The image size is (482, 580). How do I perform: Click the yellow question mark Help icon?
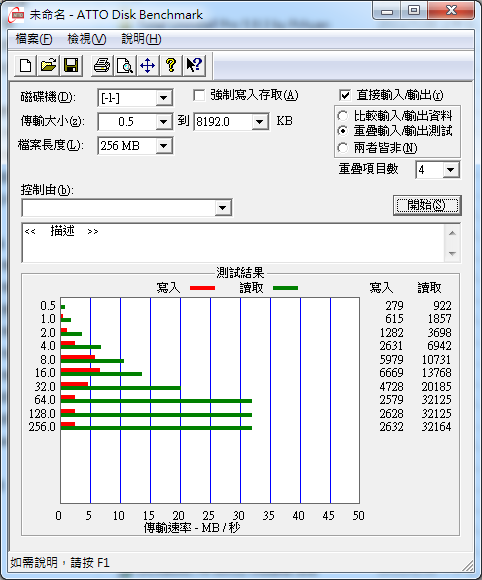tap(171, 66)
